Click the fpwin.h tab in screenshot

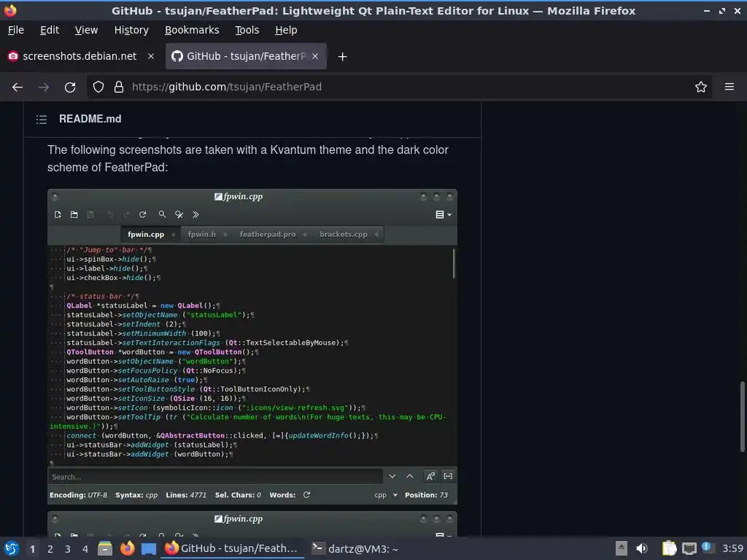[x=206, y=234]
